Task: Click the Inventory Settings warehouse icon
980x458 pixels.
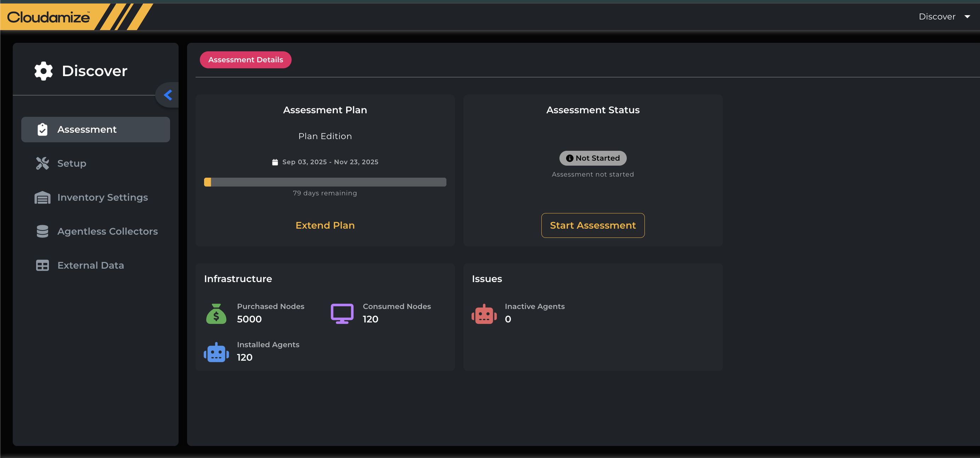Action: [43, 197]
